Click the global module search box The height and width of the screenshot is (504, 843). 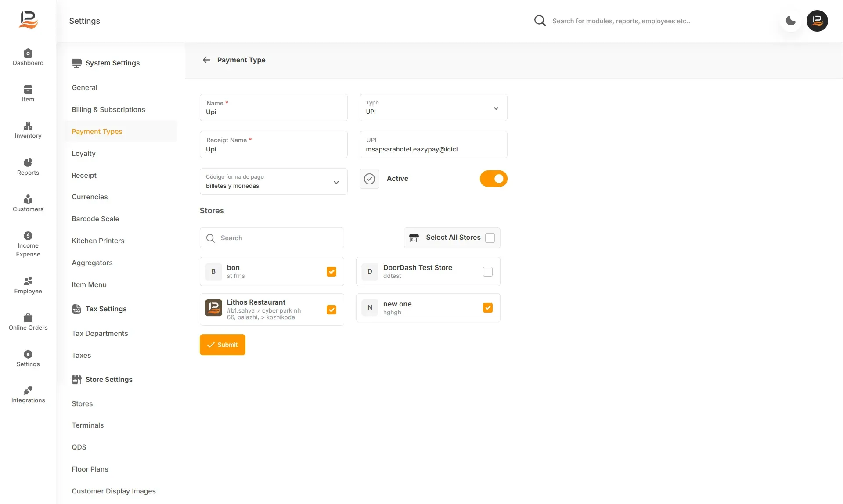tap(621, 21)
